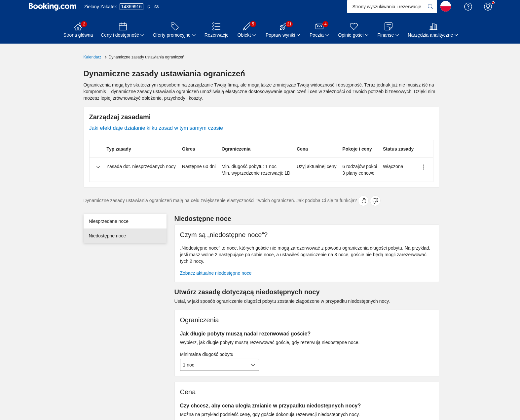The height and width of the screenshot is (420, 520).
Task: Open the property switcher arrows
Action: (149, 7)
